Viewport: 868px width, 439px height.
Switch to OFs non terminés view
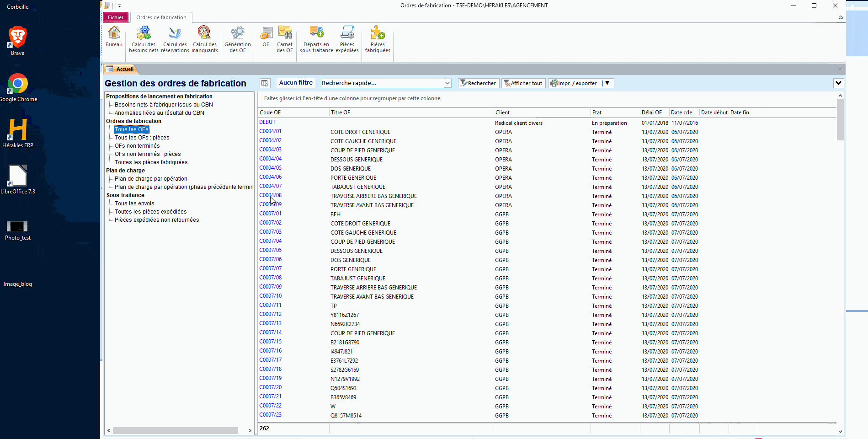click(137, 145)
